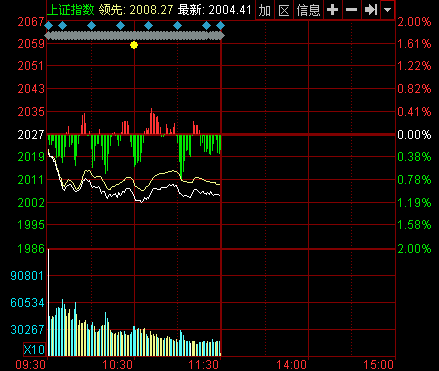
Task: Click the first blue diamond marker
Action: [x=49, y=25]
